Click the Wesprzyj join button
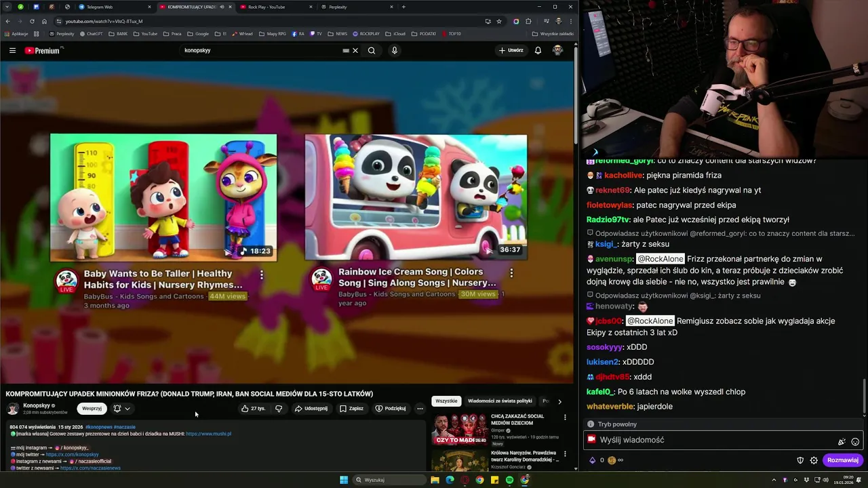 [92, 409]
